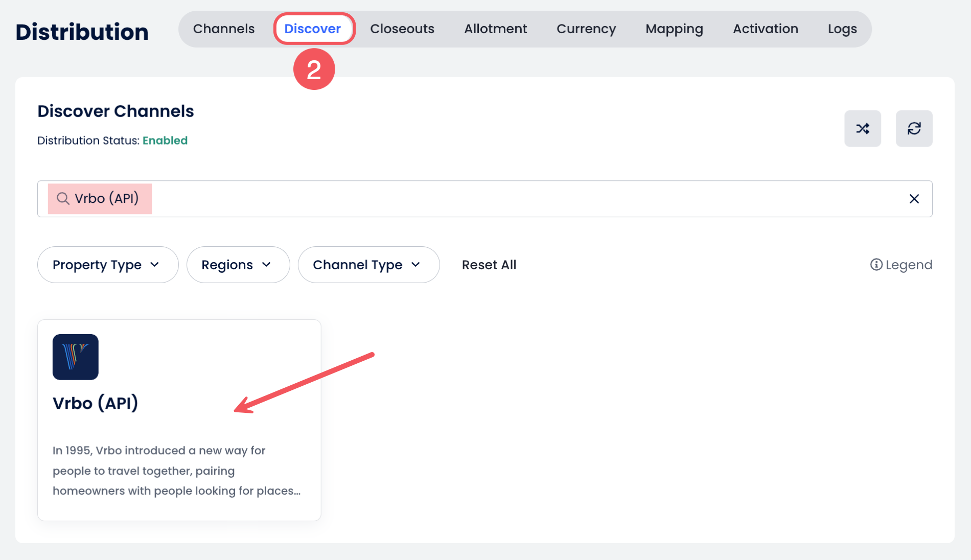
Task: Go to the Allotment tab
Action: pyautogui.click(x=495, y=29)
